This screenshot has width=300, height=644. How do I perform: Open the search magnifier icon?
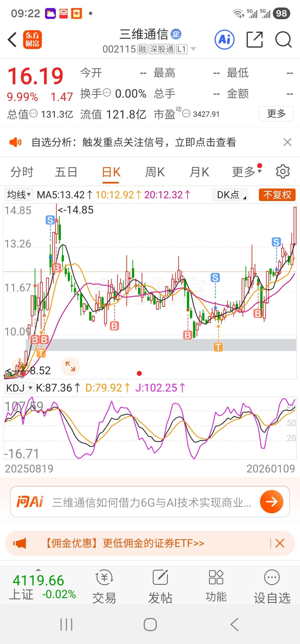point(283,39)
